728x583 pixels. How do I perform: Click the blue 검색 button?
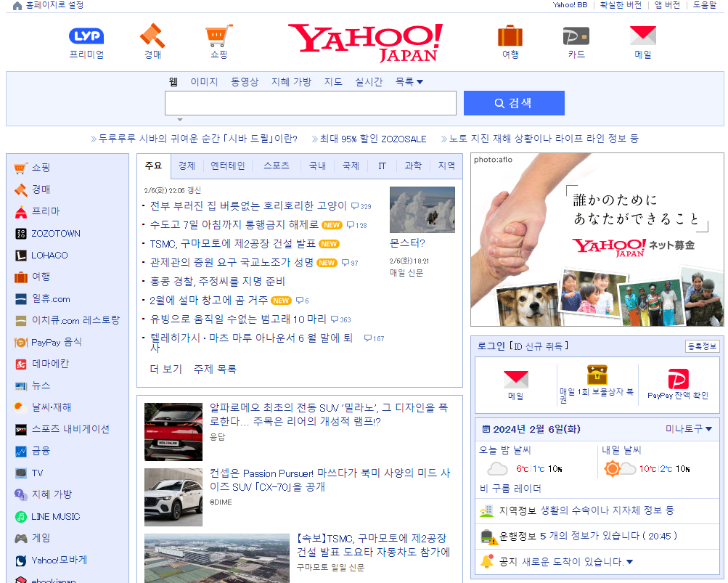pos(514,103)
